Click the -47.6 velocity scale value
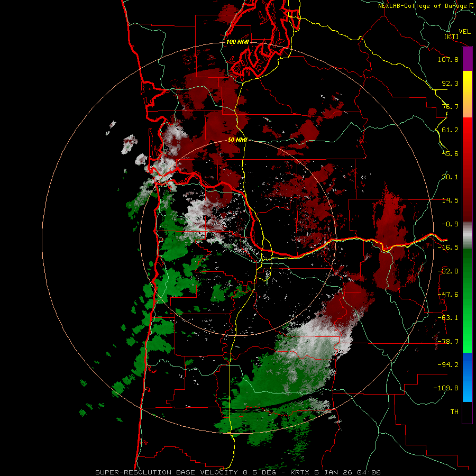 (x=448, y=295)
